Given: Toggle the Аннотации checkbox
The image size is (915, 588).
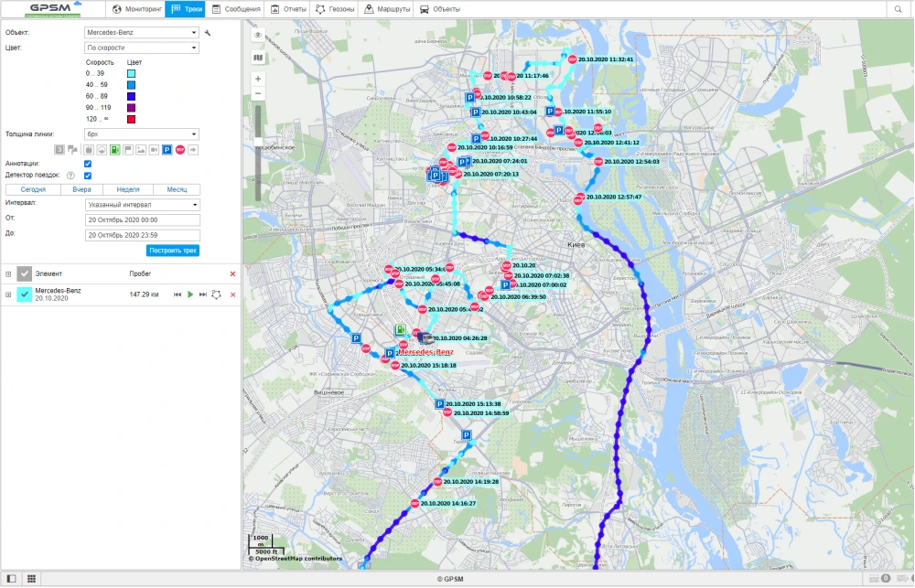Looking at the screenshot, I should [88, 164].
